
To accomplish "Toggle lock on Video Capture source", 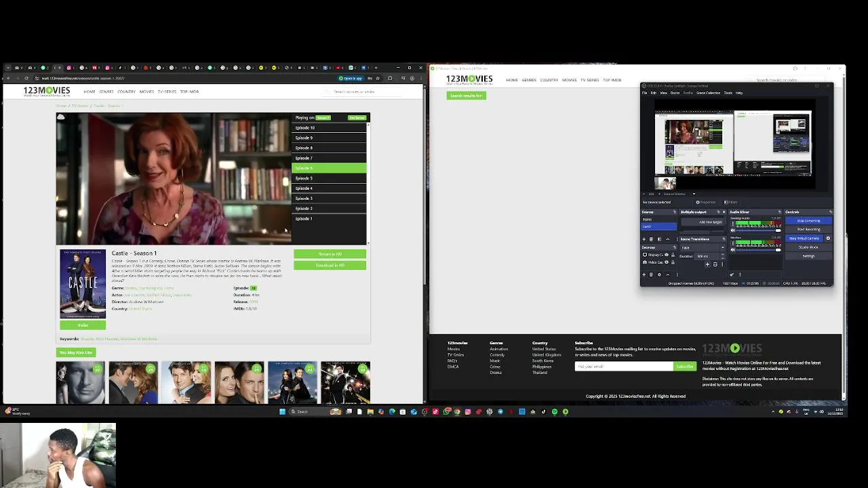I will [x=673, y=262].
